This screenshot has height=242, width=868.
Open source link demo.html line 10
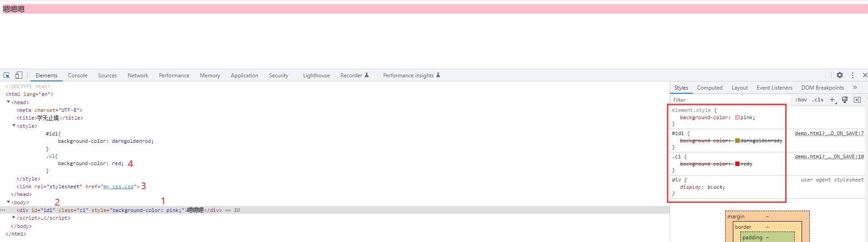pos(829,156)
